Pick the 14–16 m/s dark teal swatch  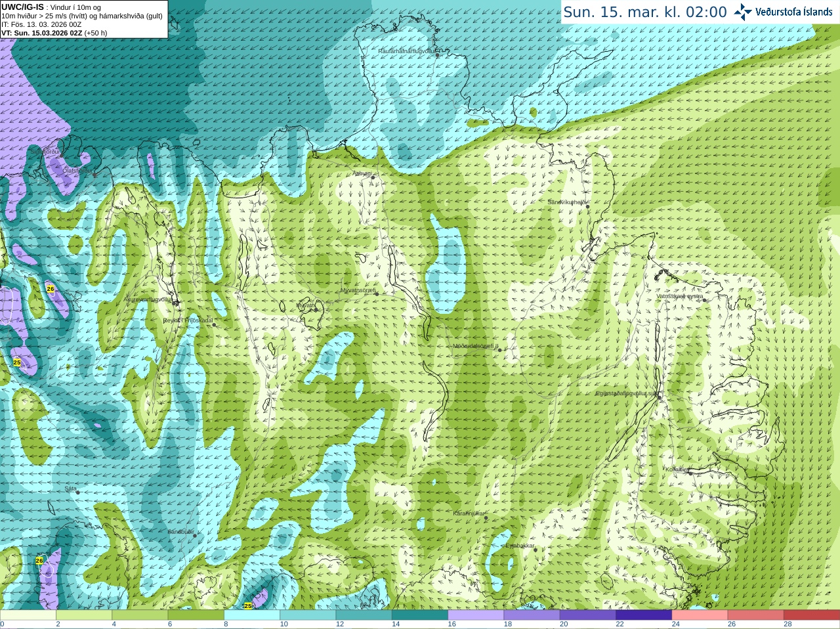click(420, 615)
